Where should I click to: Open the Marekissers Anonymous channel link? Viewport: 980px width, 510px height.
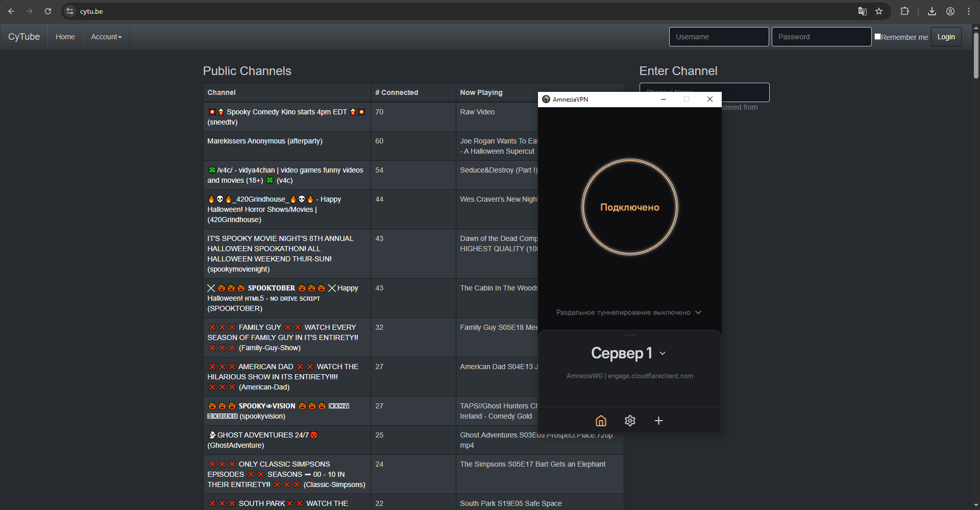(x=264, y=141)
